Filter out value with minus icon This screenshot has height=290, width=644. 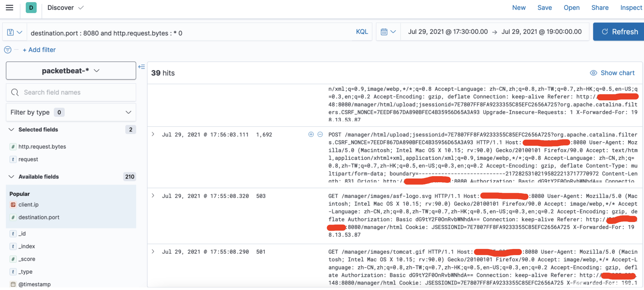click(320, 134)
